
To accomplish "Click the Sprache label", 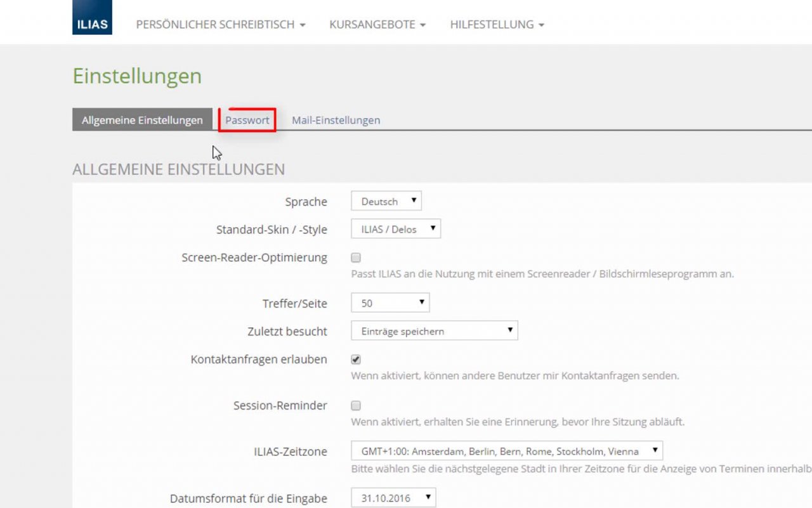I will [x=306, y=202].
